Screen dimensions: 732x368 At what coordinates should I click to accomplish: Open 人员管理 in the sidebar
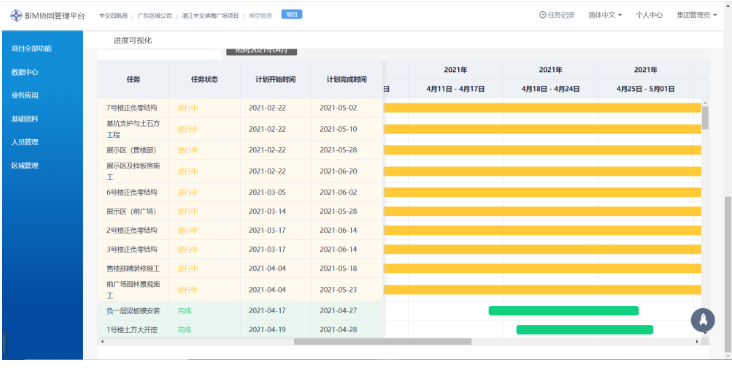(25, 142)
